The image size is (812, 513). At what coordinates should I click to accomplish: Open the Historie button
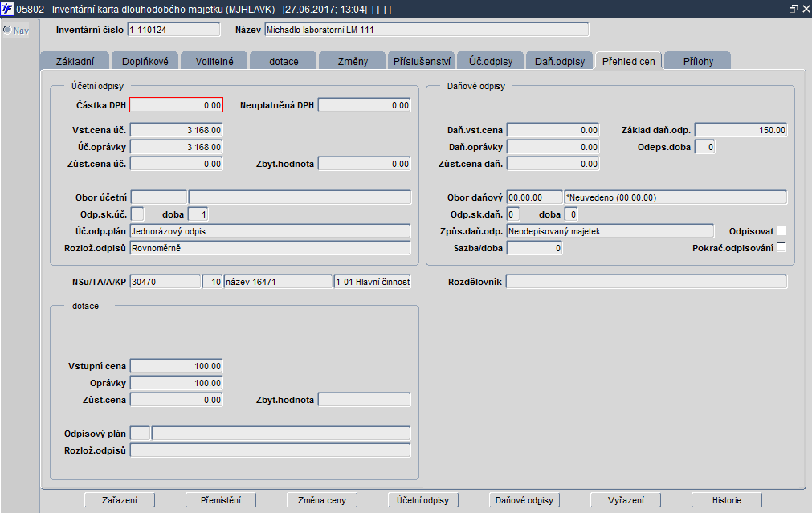727,500
